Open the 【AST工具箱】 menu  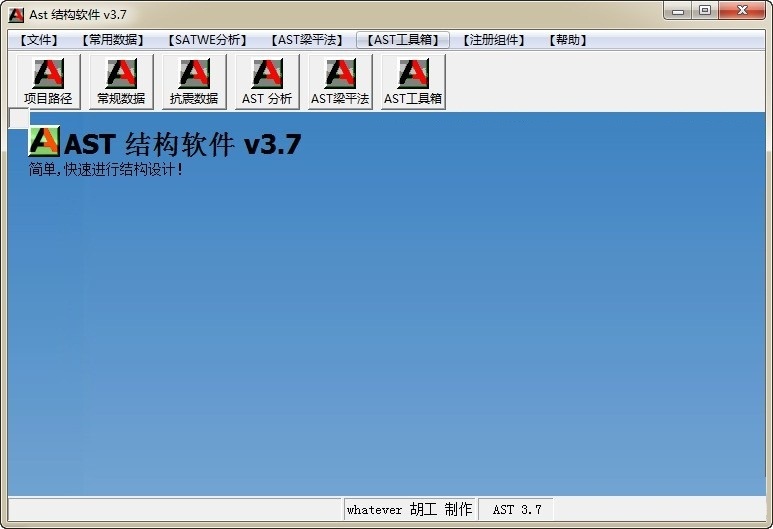403,40
